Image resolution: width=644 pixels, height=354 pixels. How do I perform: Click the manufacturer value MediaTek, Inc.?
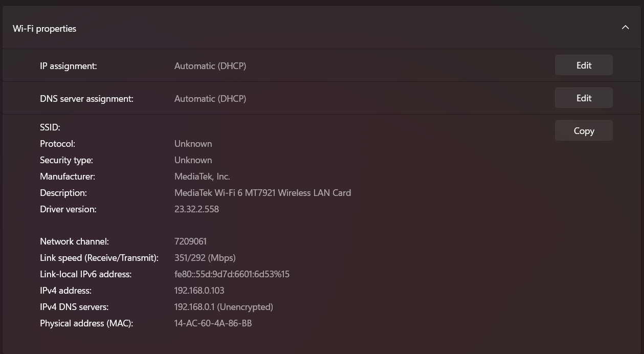click(202, 176)
